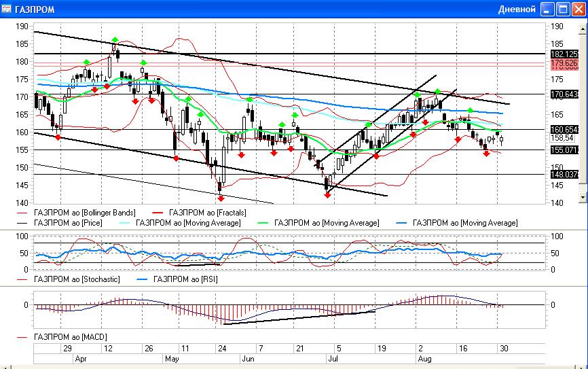Select the 170.643 price level label
Image resolution: width=588 pixels, height=369 pixels.
pos(564,94)
